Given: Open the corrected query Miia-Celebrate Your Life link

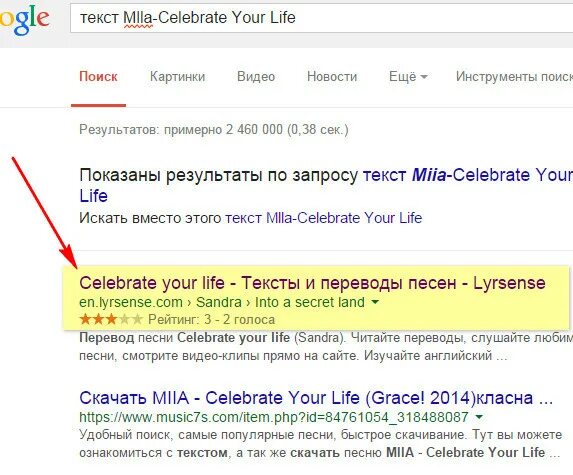Looking at the screenshot, I should tap(326, 185).
